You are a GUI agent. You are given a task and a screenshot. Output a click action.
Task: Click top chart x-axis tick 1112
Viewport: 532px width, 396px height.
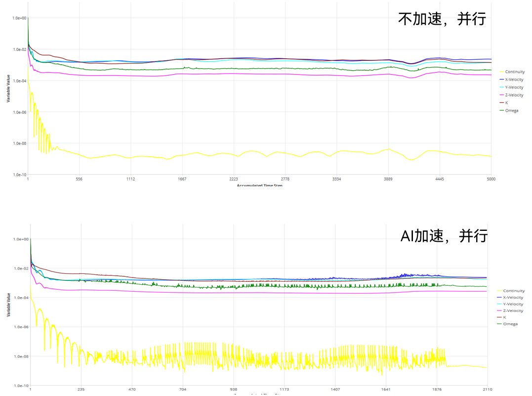point(130,179)
